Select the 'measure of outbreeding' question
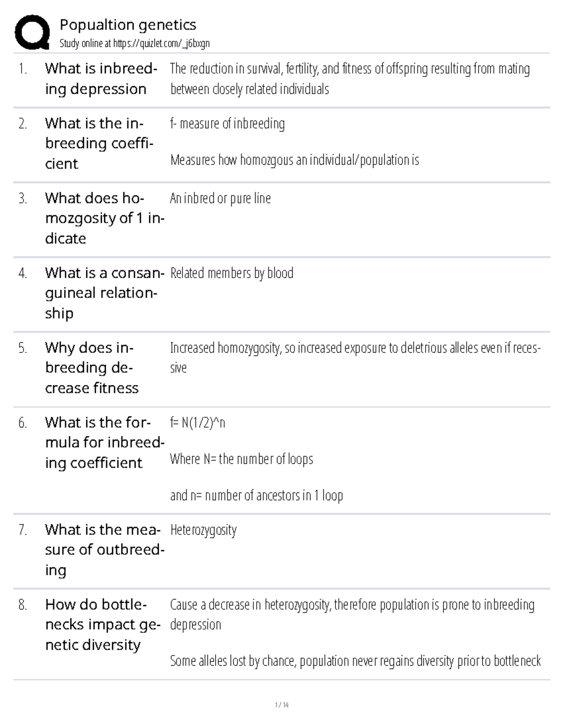The height and width of the screenshot is (728, 563). (x=104, y=549)
